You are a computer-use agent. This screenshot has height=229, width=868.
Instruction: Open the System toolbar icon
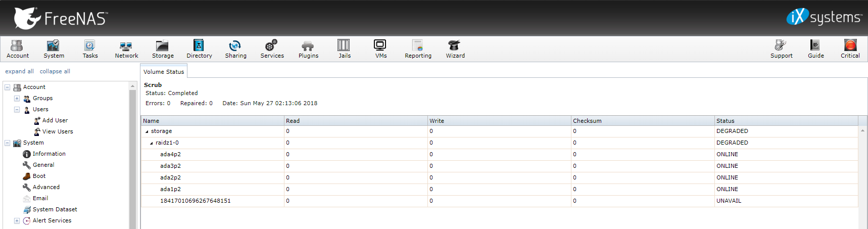tap(54, 49)
